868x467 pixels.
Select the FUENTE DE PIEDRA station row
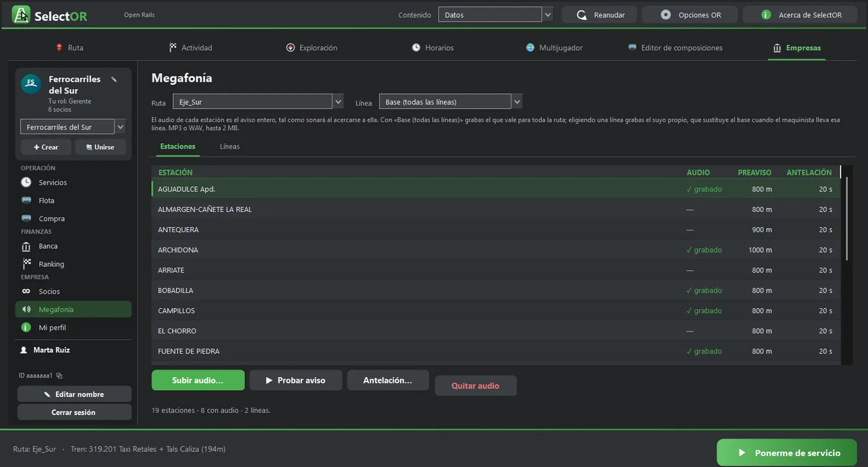coord(496,351)
